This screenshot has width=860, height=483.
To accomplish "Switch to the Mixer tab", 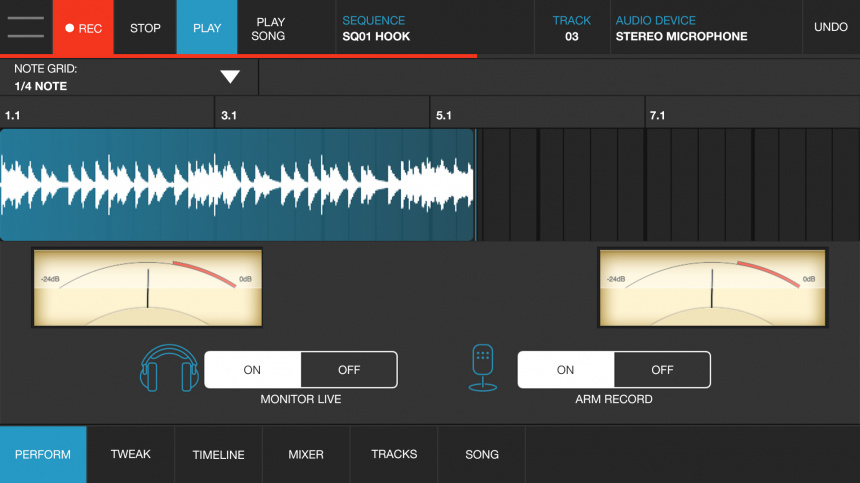I will (306, 455).
